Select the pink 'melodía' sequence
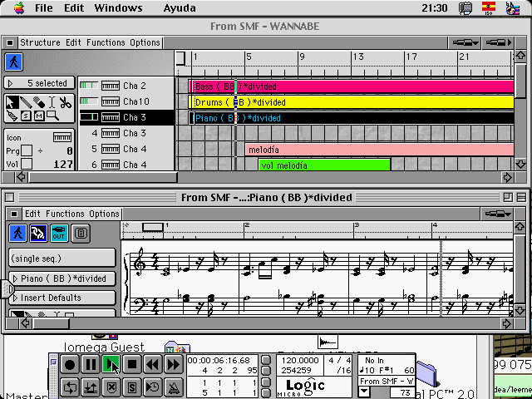 click(379, 150)
